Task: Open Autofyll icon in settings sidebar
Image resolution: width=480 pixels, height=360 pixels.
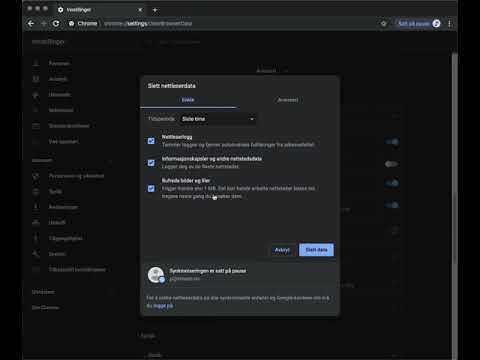Action: pos(36,79)
